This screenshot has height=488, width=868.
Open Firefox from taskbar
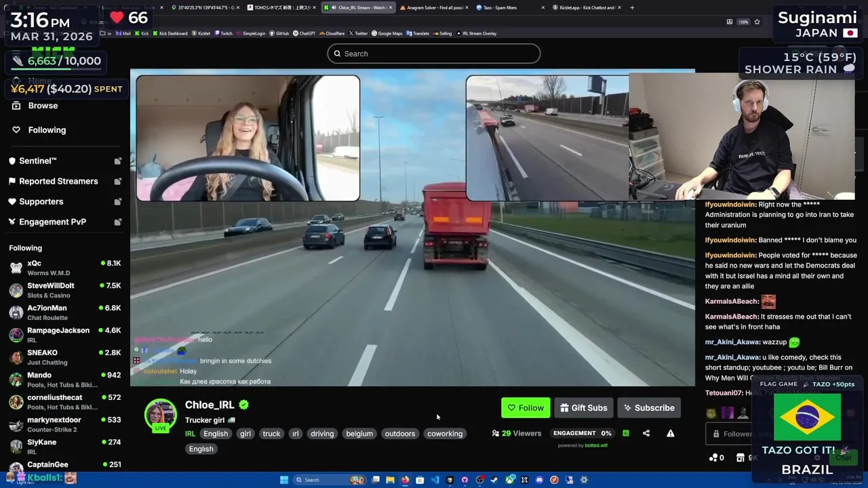point(405,480)
